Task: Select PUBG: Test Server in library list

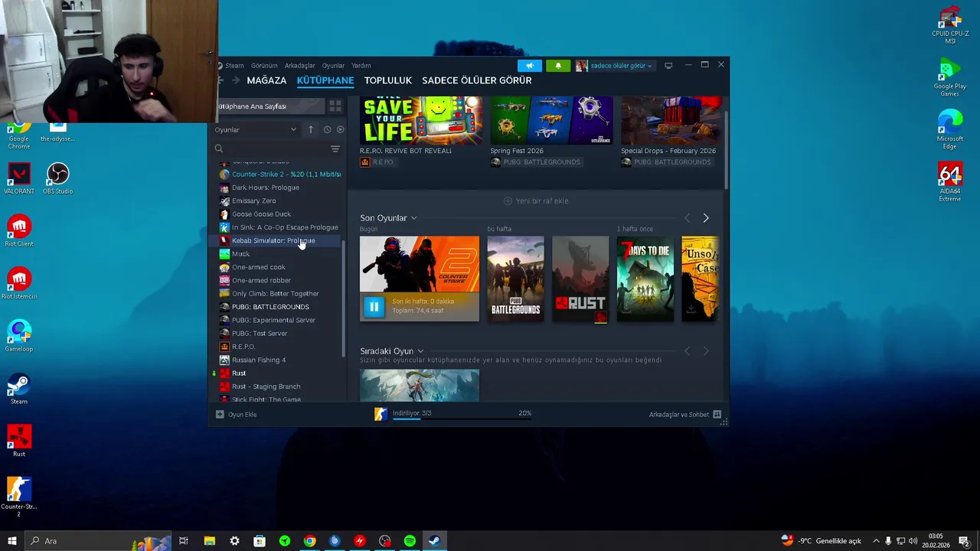Action: tap(260, 334)
